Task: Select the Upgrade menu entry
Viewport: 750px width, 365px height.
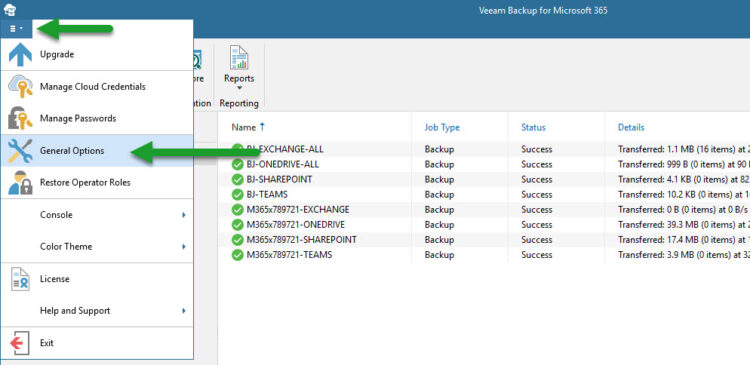Action: coord(97,54)
